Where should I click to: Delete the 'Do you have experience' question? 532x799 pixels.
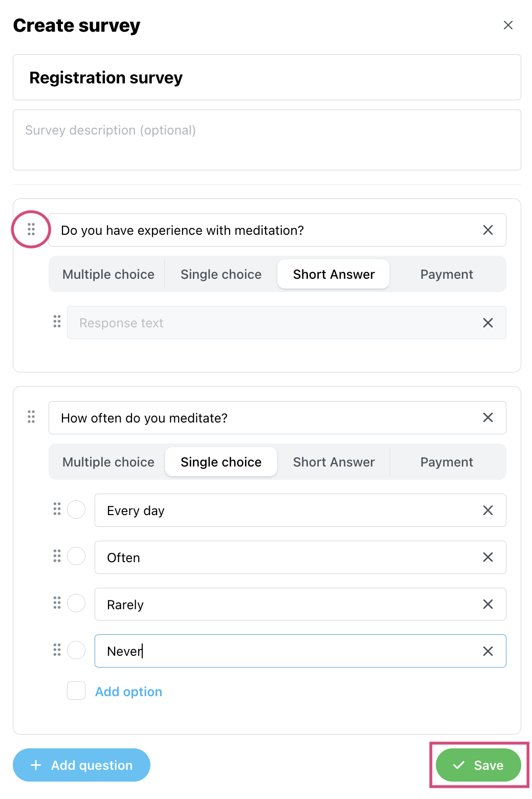[x=488, y=230]
